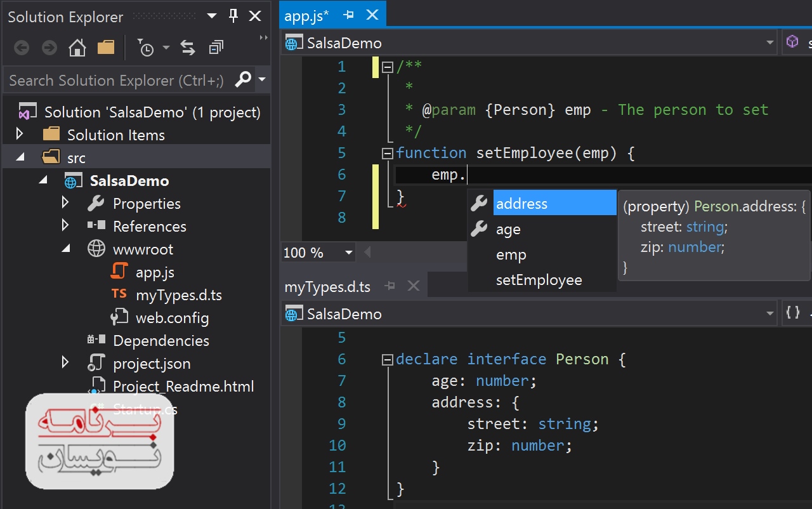
Task: Click Collapse All icon in Solution Explorer
Action: pyautogui.click(x=216, y=48)
